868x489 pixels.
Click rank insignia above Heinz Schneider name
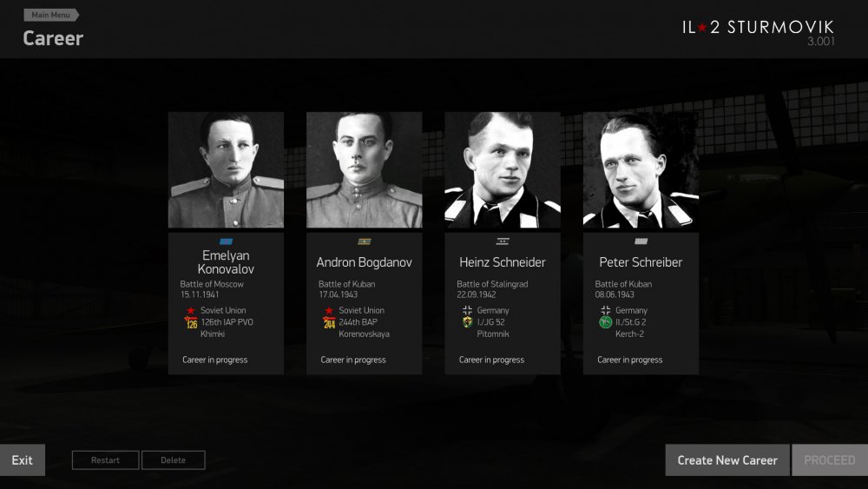(503, 241)
